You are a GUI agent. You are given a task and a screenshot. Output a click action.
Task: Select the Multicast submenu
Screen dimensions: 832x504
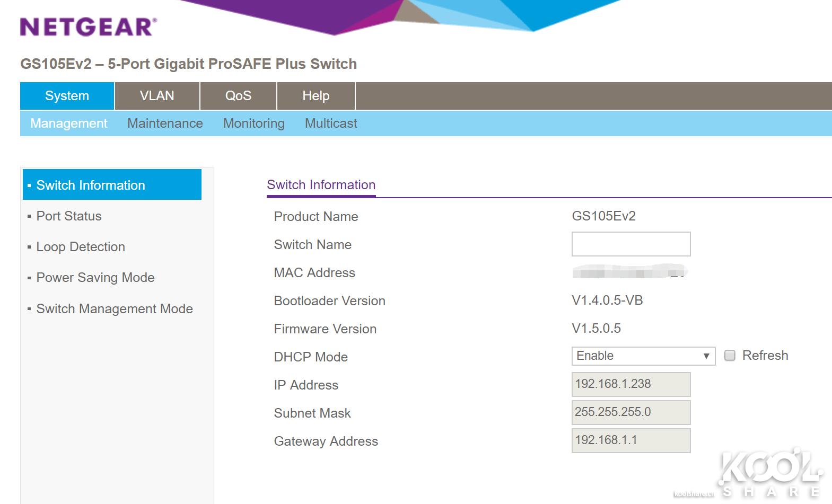(x=331, y=123)
